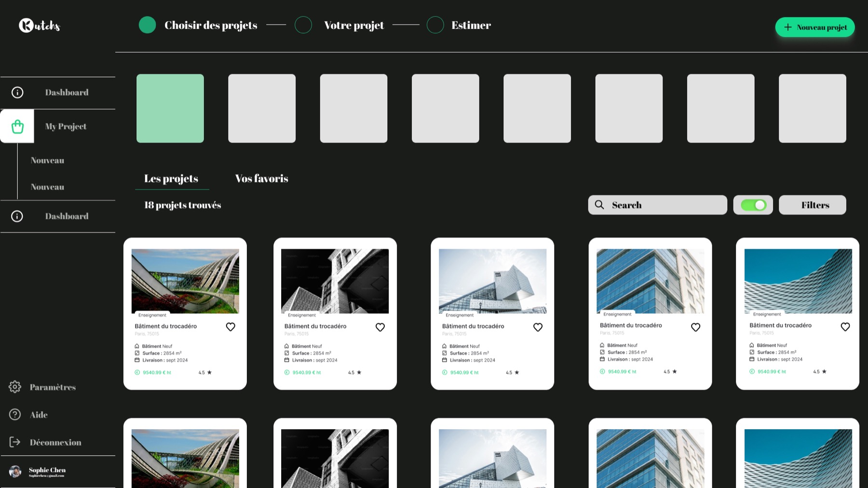
Task: Click the info icon of Dashboard below the Nouveau items
Action: pyautogui.click(x=17, y=216)
